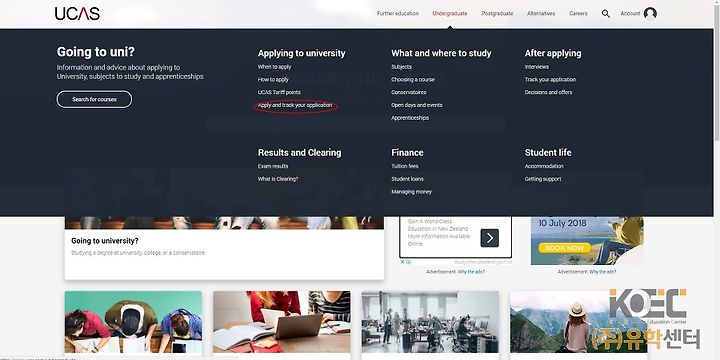Open Open days and events link
The height and width of the screenshot is (360, 720).
coord(416,105)
